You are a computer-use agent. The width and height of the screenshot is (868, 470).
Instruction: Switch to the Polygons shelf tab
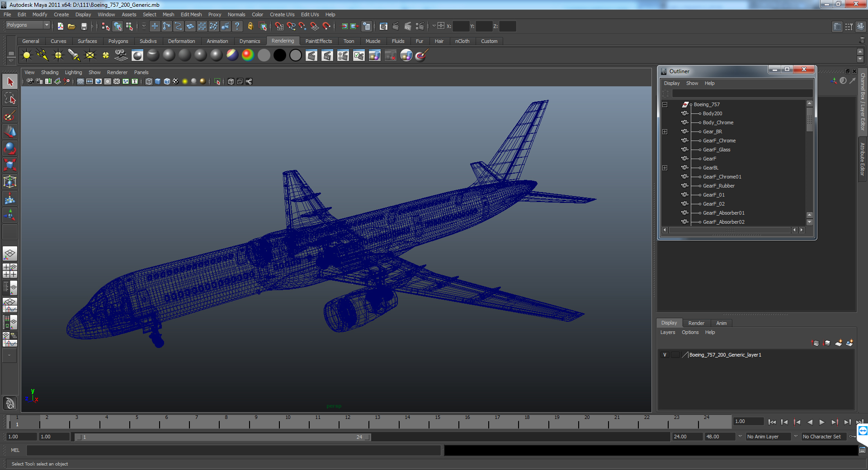coord(118,41)
